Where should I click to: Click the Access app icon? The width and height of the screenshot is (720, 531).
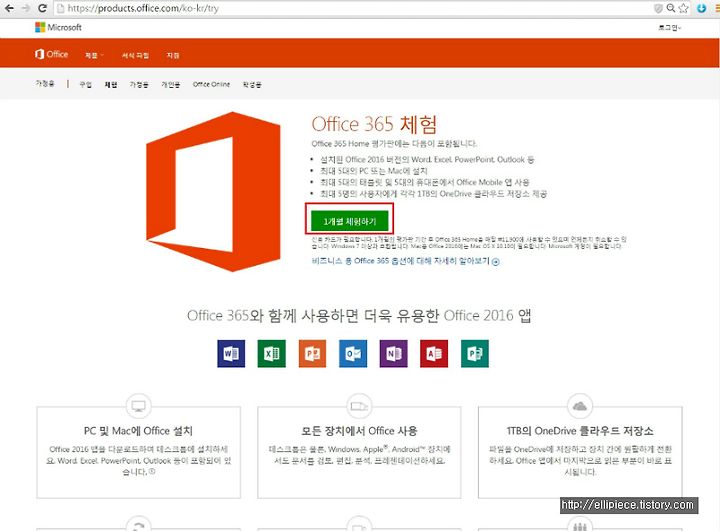[434, 354]
